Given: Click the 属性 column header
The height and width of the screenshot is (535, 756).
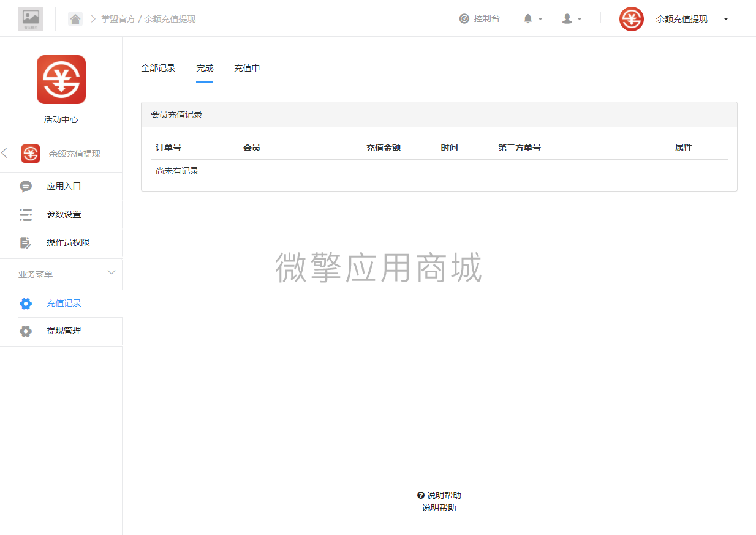Looking at the screenshot, I should coord(684,148).
